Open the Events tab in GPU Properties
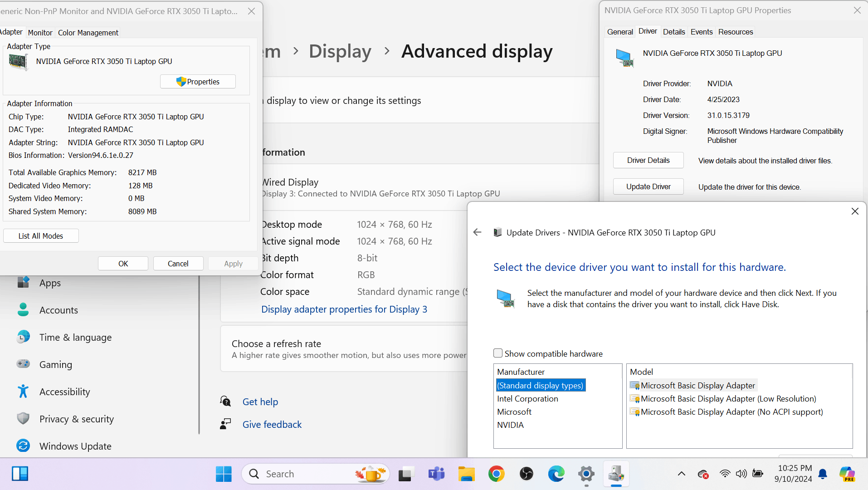This screenshot has width=868, height=490. tap(702, 32)
